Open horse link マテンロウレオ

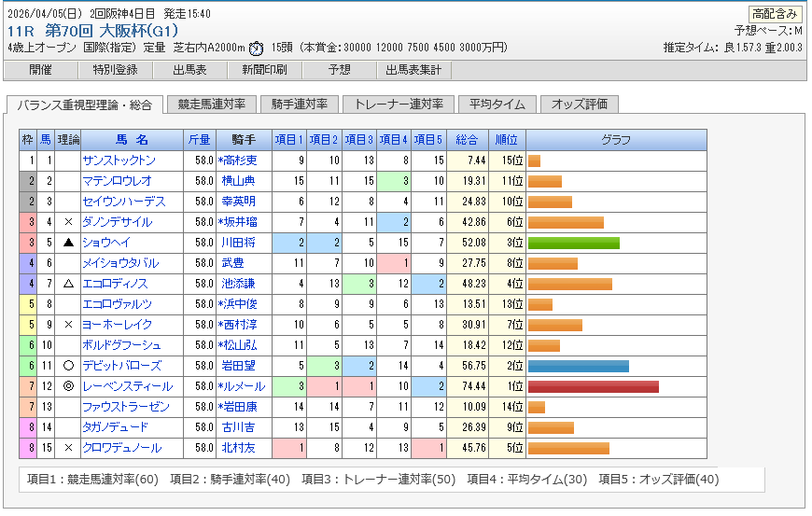117,181
